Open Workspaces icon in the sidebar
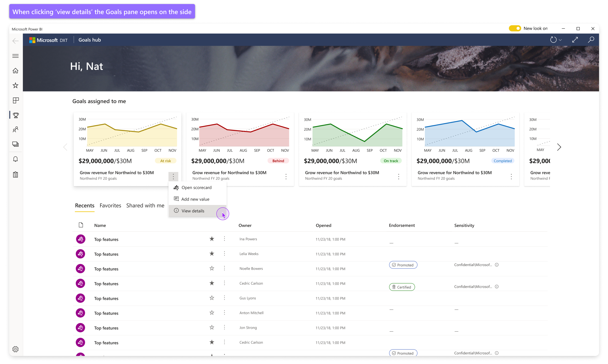Viewport: 608px width, 364px height. (15, 144)
